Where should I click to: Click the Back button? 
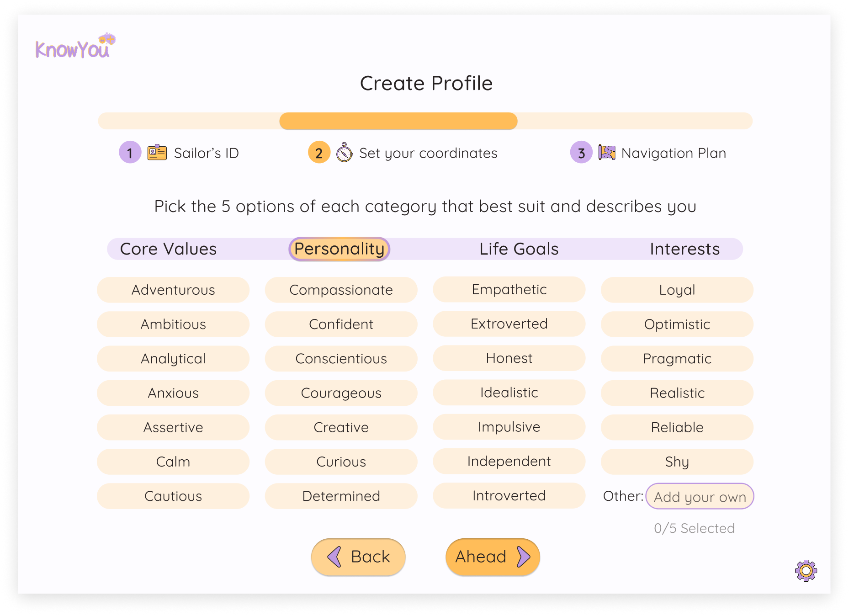point(358,557)
